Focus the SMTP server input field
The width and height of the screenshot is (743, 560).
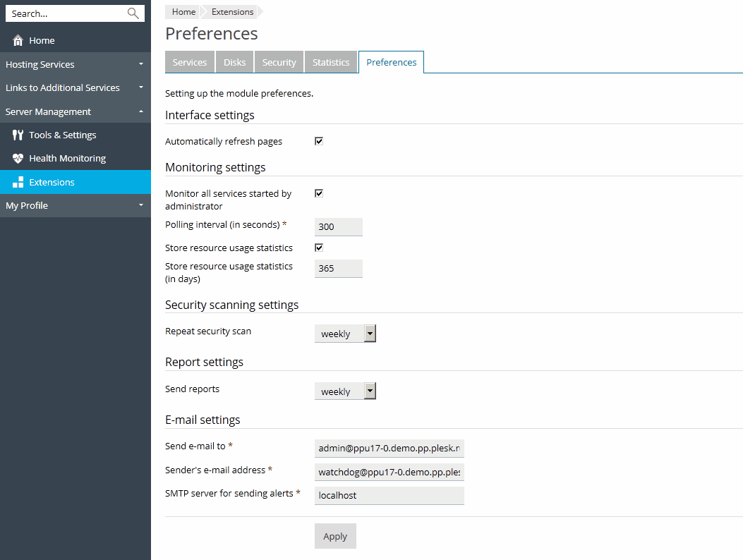(389, 495)
